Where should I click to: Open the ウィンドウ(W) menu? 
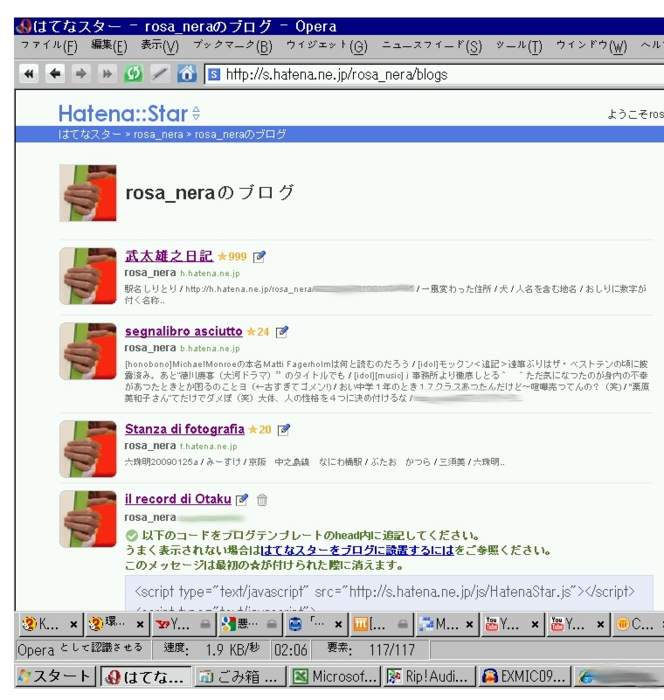click(x=592, y=46)
